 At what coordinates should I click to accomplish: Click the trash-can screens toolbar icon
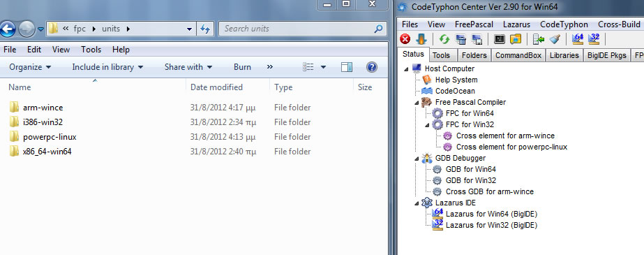(x=460, y=39)
